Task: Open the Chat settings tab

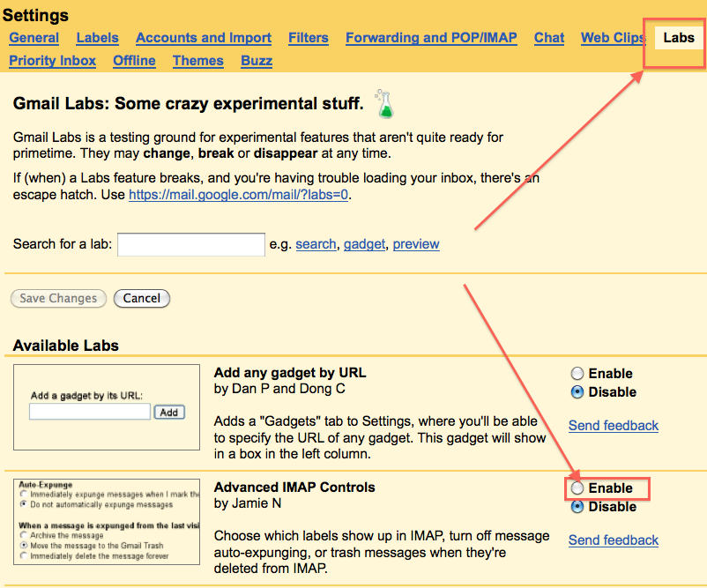Action: click(549, 38)
